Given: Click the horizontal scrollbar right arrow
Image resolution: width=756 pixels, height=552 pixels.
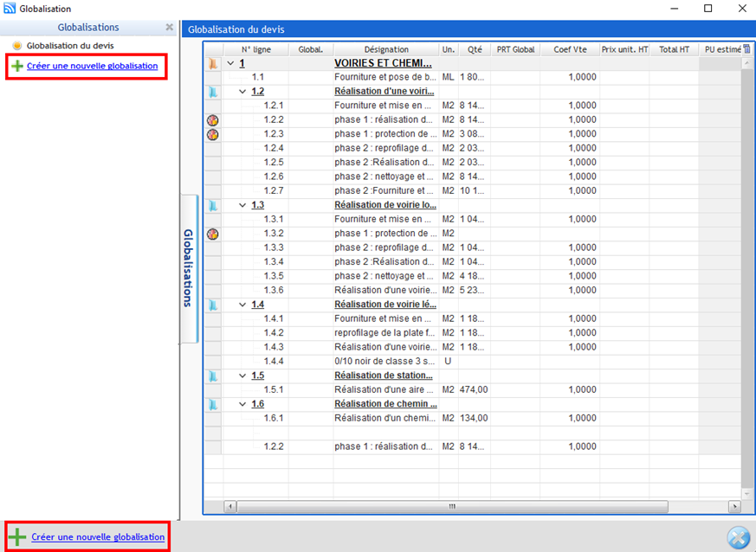Looking at the screenshot, I should (734, 506).
